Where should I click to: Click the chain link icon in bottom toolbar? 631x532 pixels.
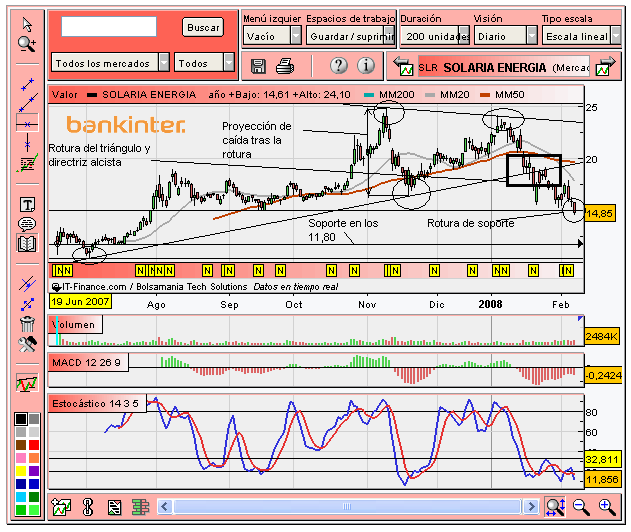(87, 507)
